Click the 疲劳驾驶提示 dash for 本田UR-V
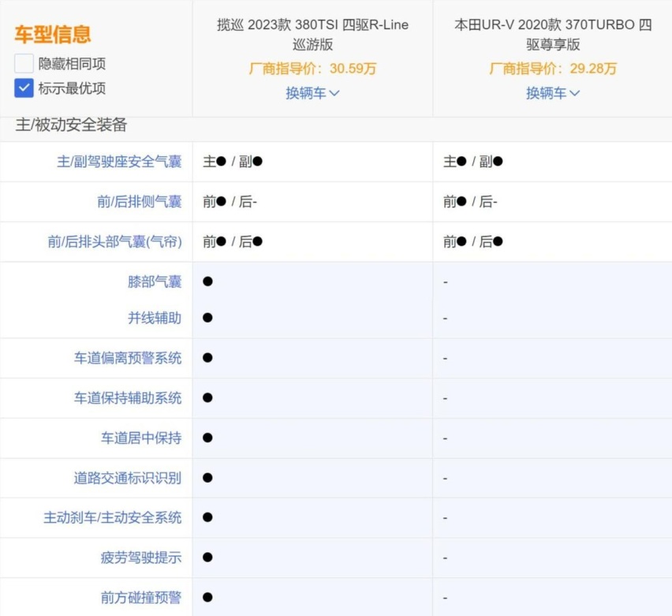 [x=446, y=558]
